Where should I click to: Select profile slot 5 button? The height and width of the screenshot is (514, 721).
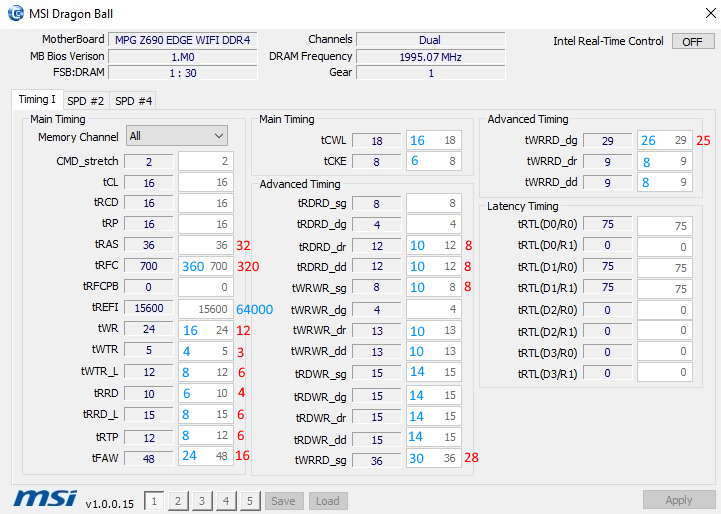pos(250,501)
